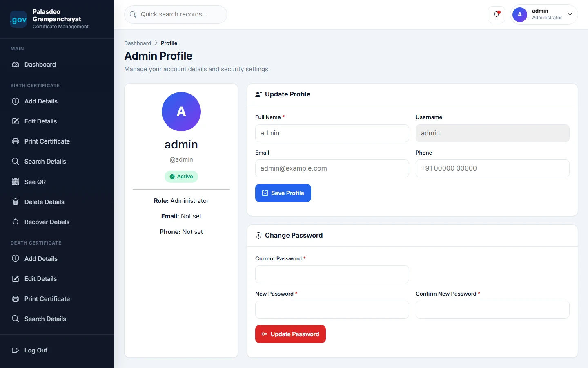Click the quick search magnifier icon
This screenshot has height=368, width=588.
133,14
